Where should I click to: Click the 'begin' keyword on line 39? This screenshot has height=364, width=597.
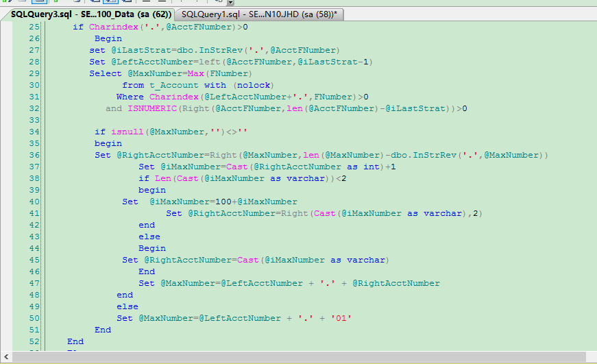(152, 190)
